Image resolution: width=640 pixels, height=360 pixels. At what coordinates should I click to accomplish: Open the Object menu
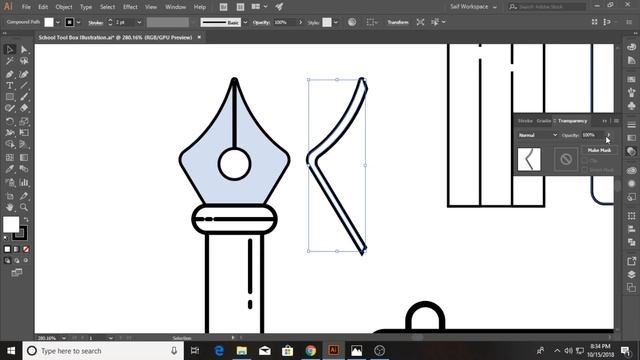[64, 7]
